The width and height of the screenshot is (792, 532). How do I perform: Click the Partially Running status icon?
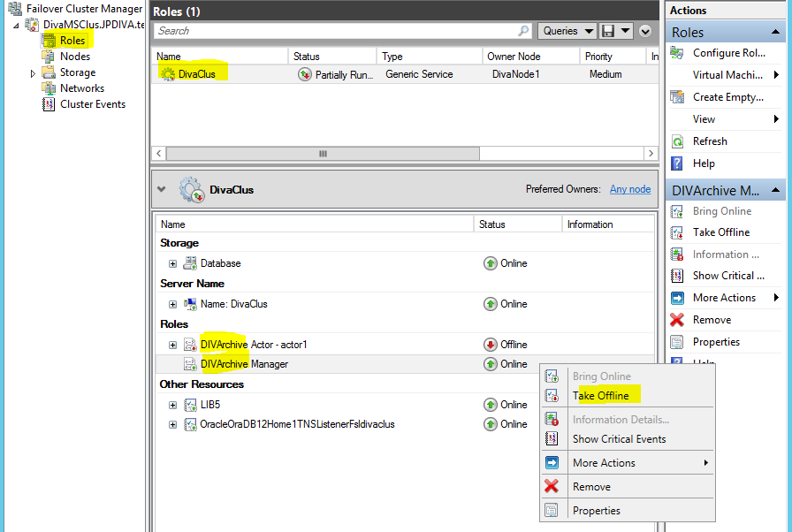click(x=305, y=75)
